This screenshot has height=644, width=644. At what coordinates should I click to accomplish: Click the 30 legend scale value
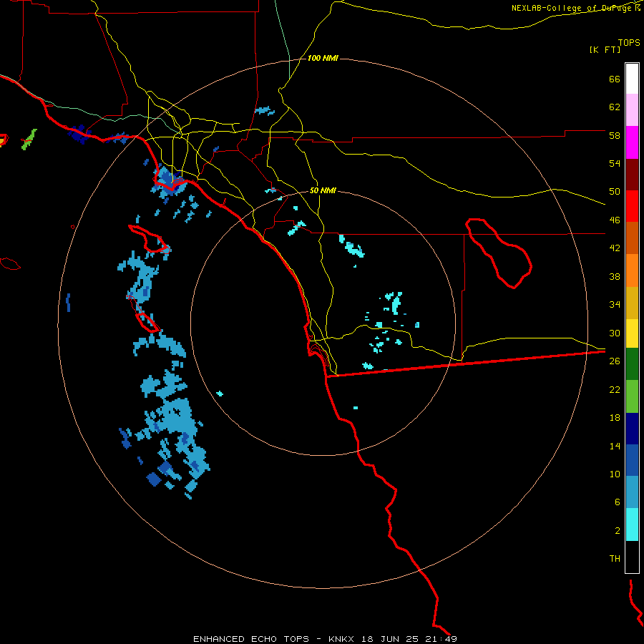[x=615, y=333]
